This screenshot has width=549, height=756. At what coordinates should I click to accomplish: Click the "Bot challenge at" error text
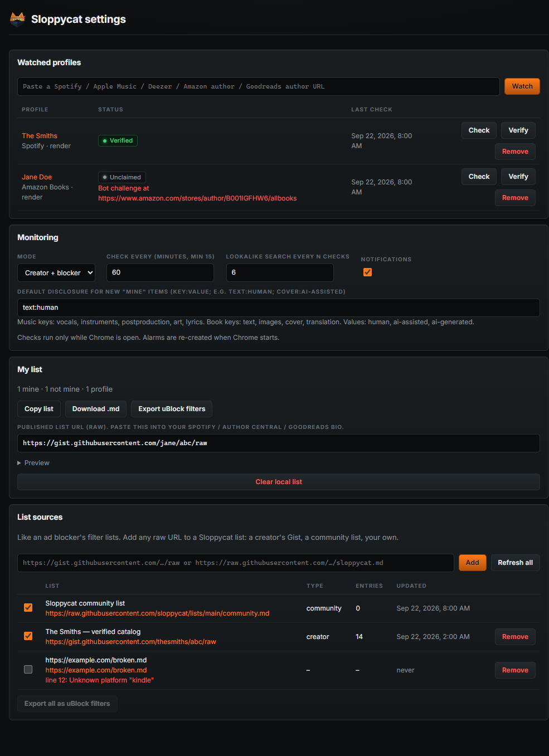[x=124, y=188]
